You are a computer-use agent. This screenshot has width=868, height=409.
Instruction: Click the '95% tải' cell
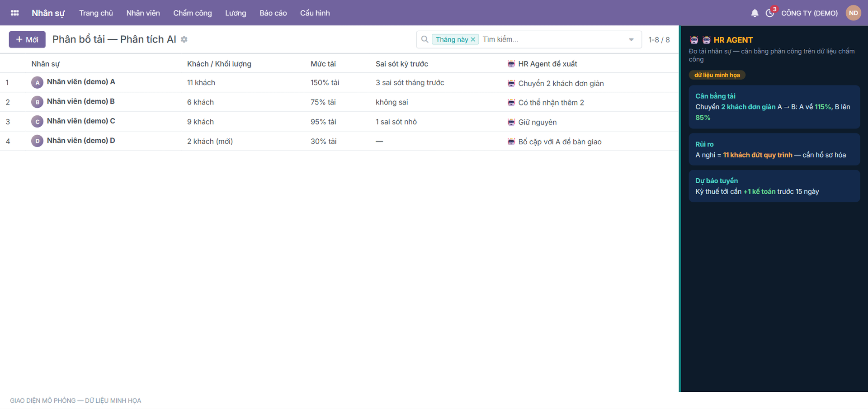click(324, 122)
